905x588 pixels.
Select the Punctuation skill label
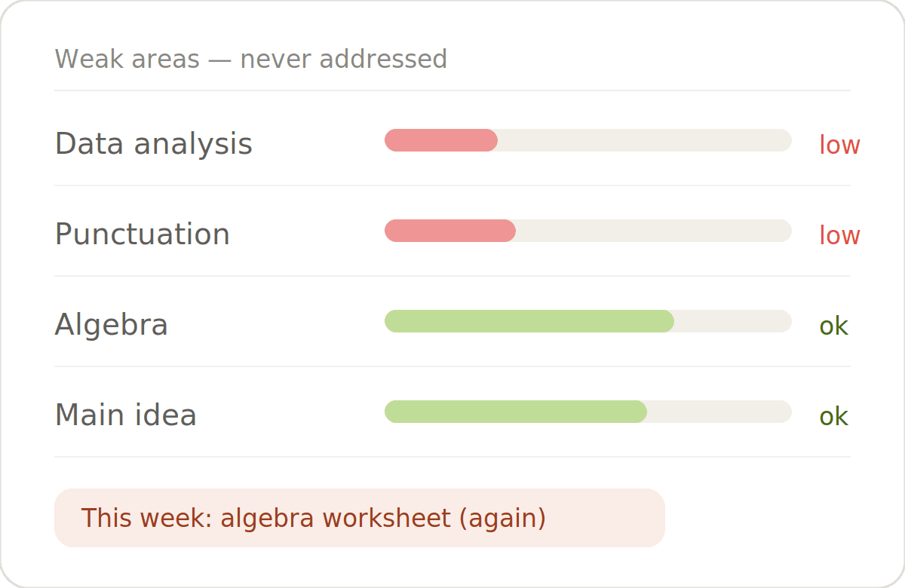click(x=142, y=234)
